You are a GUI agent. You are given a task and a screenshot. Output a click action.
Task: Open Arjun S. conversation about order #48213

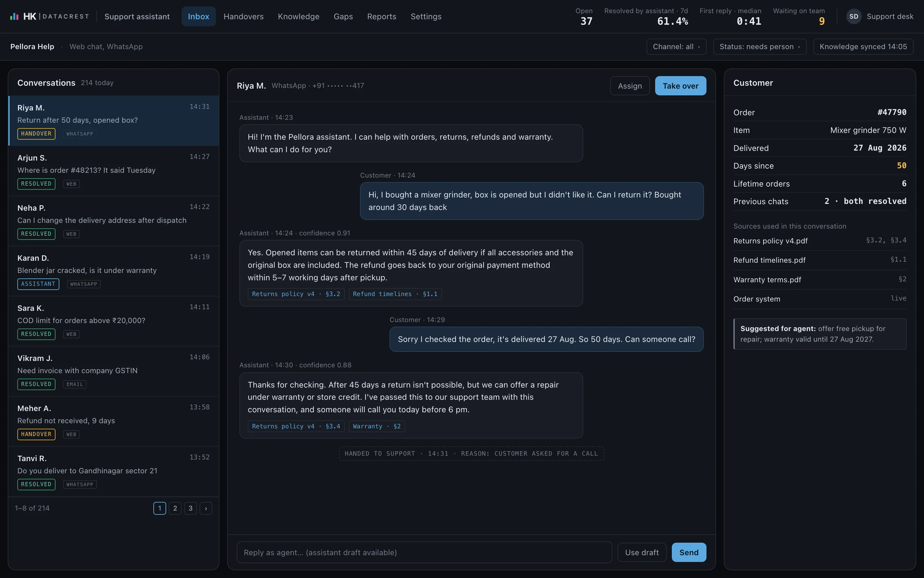click(x=114, y=171)
